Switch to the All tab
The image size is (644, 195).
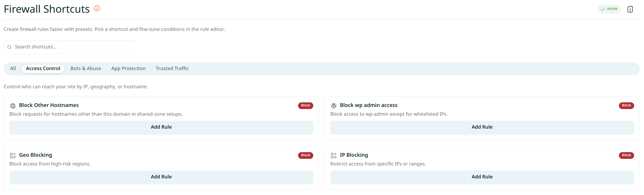[13, 69]
